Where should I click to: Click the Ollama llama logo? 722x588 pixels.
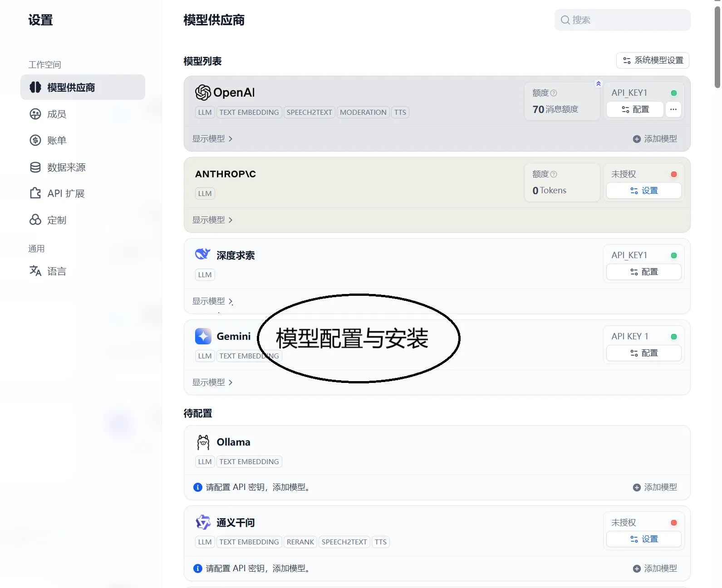coord(203,442)
